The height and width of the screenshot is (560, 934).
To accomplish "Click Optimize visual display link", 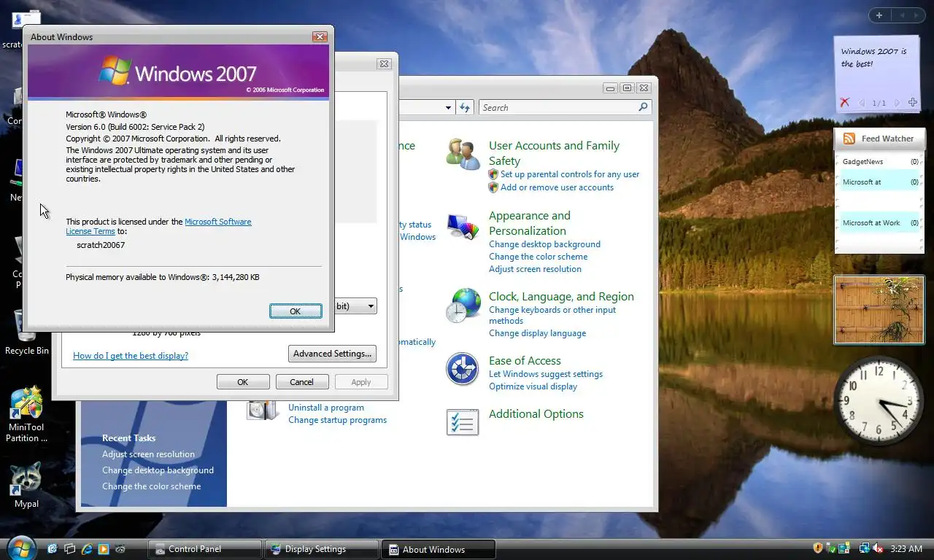I will [533, 386].
